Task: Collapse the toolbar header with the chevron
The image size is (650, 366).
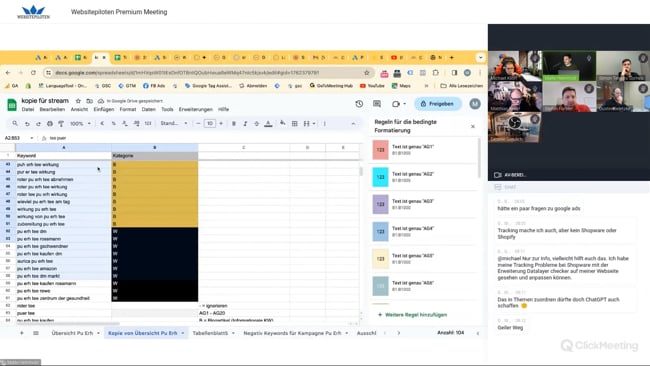Action: point(353,124)
